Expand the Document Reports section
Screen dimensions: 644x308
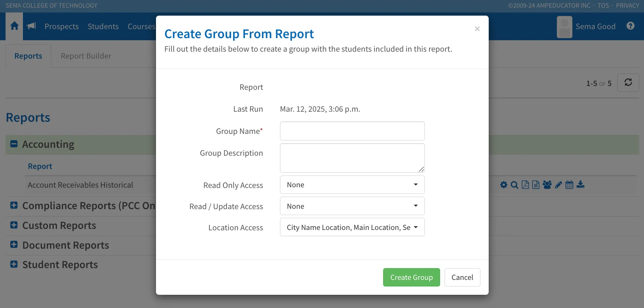pos(14,245)
